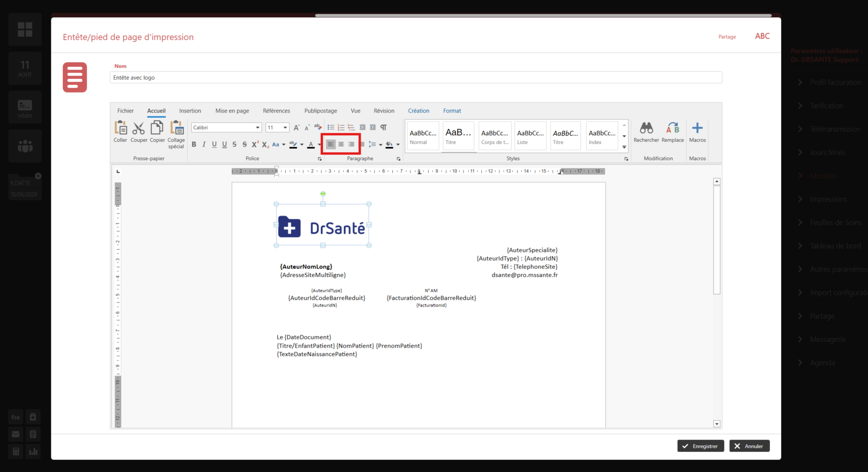
Task: Toggle single underline formatting
Action: [x=214, y=145]
